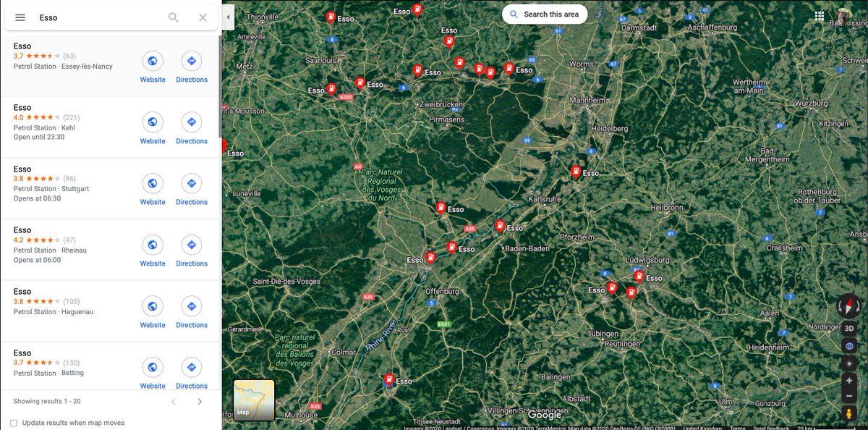Show your current location
868x430 pixels.
pyautogui.click(x=849, y=363)
